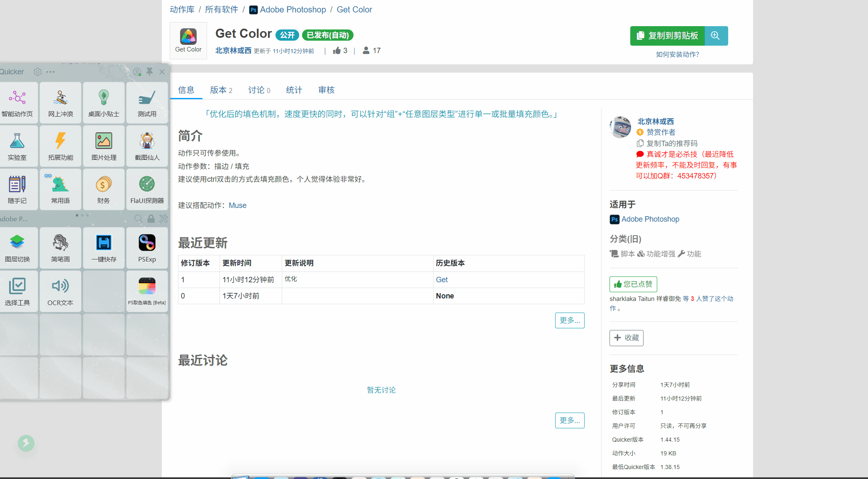This screenshot has width=868, height=479.
Task: Go to 动作库 breadcrumb
Action: pos(182,10)
